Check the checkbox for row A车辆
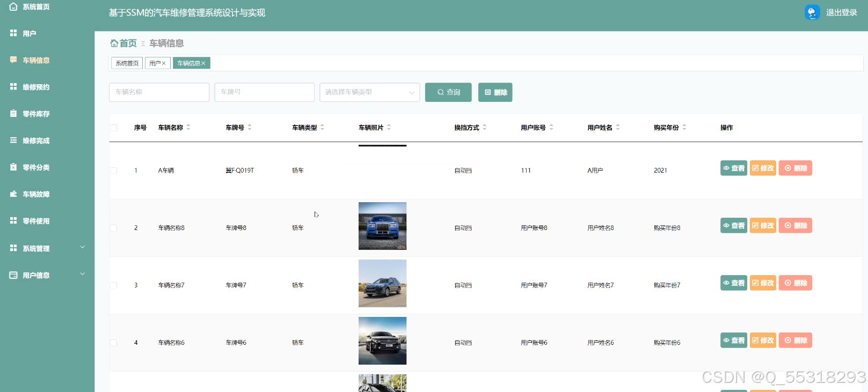Viewport: 868px width, 392px height. 114,171
